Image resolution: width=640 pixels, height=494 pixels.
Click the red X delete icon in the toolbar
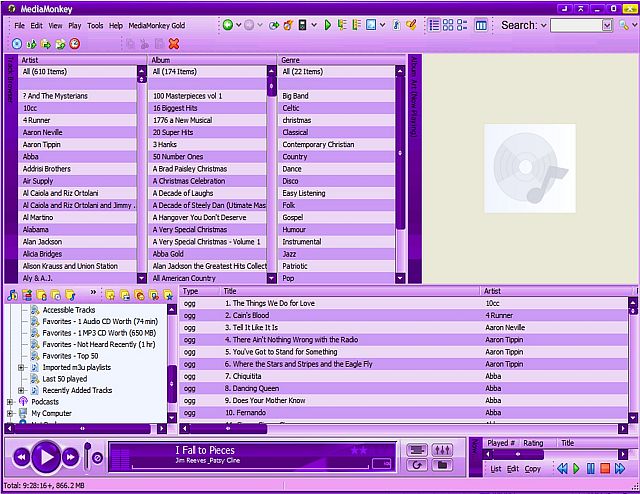point(174,44)
